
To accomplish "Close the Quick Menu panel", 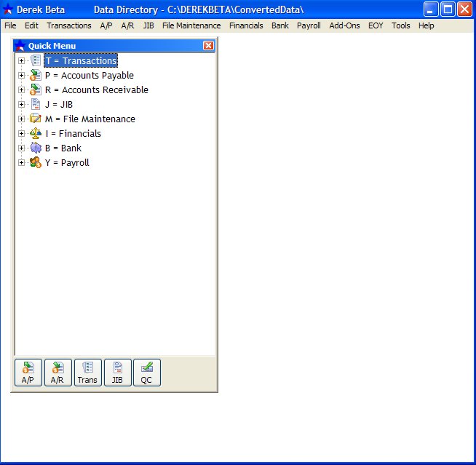I will click(208, 46).
